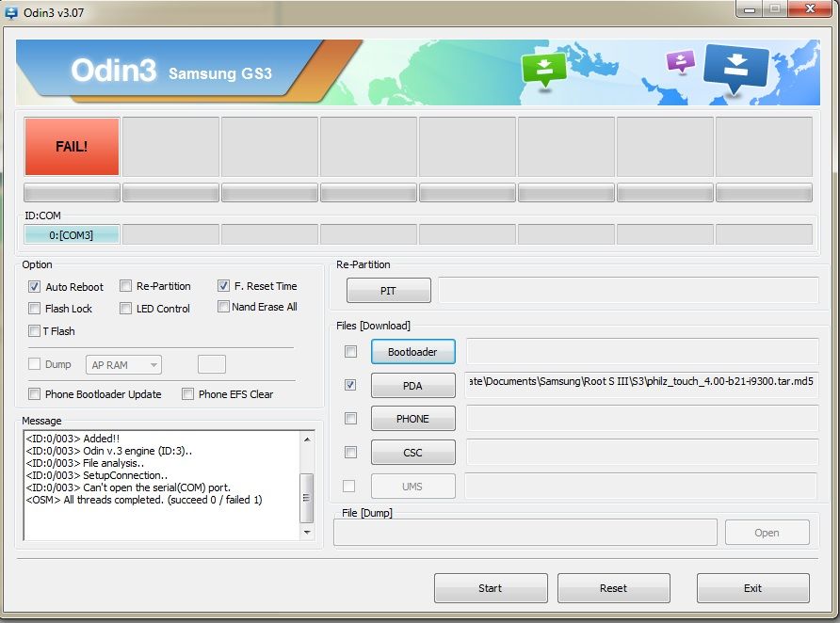The height and width of the screenshot is (623, 840).
Task: Click the purple download speech bubble icon
Action: pos(680,62)
